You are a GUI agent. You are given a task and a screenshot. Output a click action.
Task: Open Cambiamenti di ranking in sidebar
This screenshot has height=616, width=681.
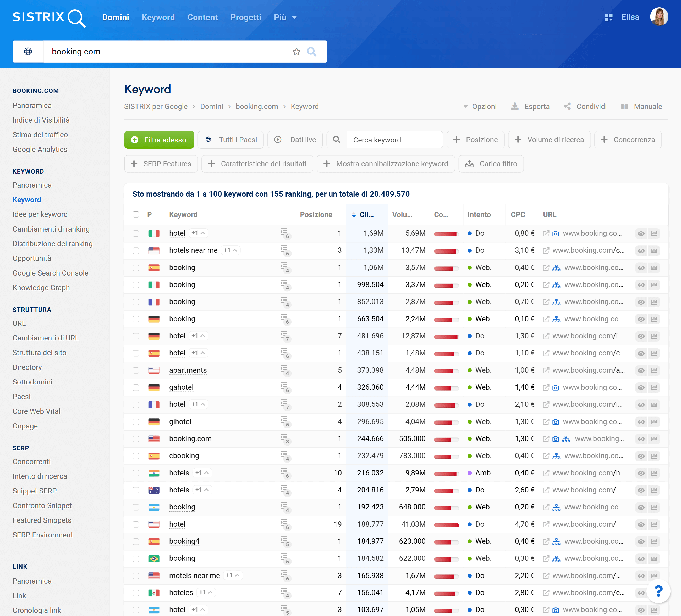(51, 229)
